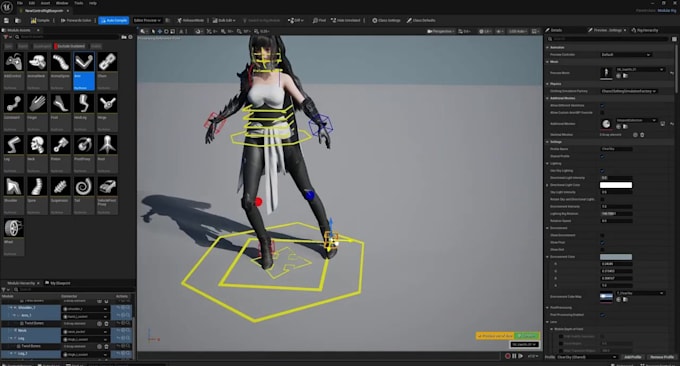This screenshot has height=366, width=680.
Task: Select the two-ball connector module asset
Action: [x=13, y=112]
